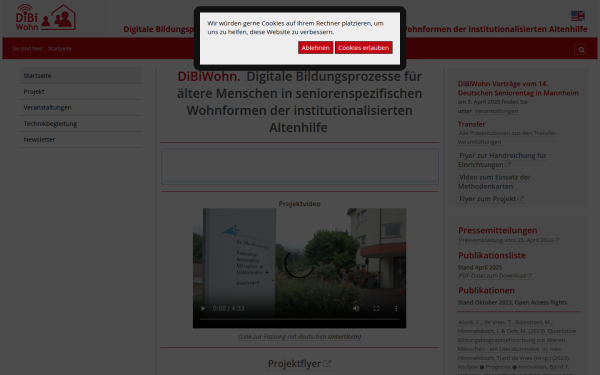Image resolution: width=600 pixels, height=375 pixels.
Task: Play the Projektvideo
Action: (x=203, y=308)
